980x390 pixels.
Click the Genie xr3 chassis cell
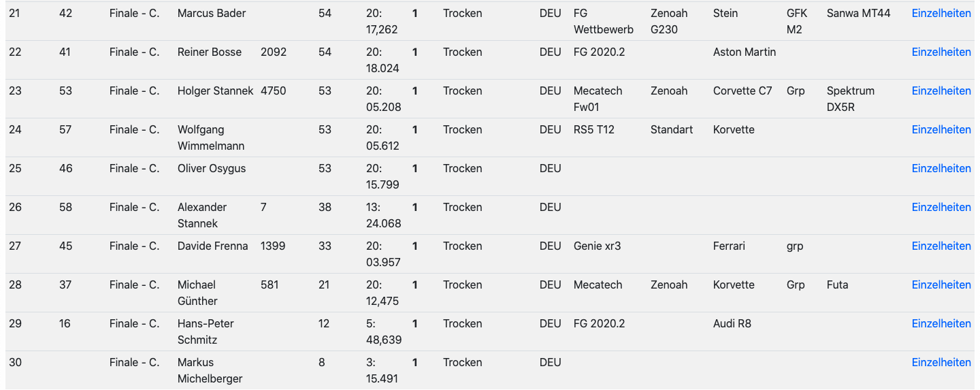pyautogui.click(x=598, y=246)
